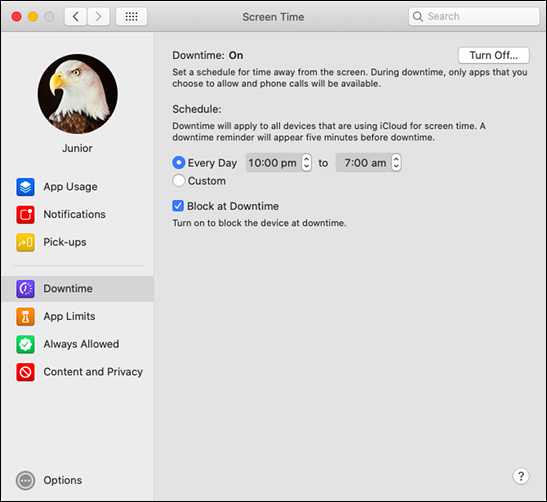
Task: Click the eagle profile picture
Action: click(77, 93)
